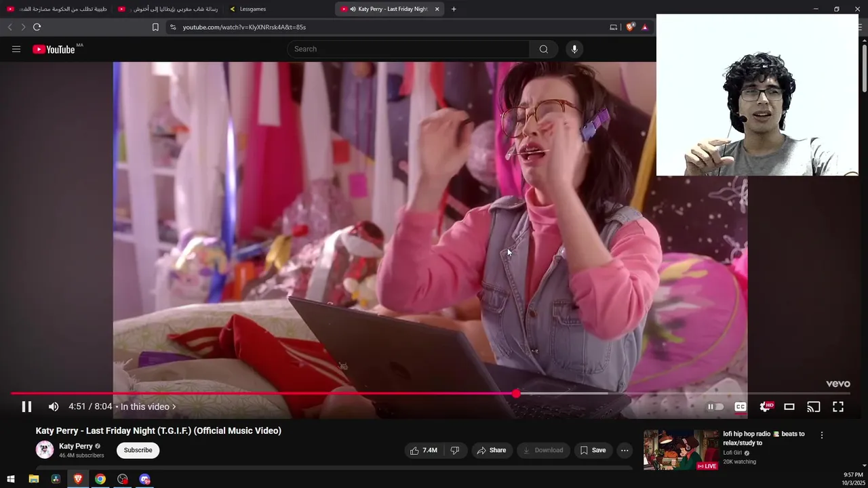
Task: Toggle the autoplay switch in player
Action: (715, 407)
